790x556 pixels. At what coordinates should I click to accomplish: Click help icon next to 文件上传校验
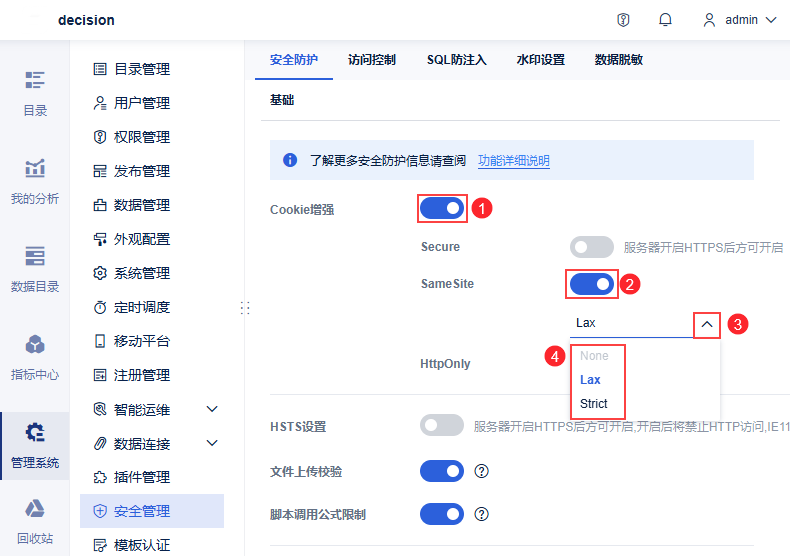pos(481,471)
